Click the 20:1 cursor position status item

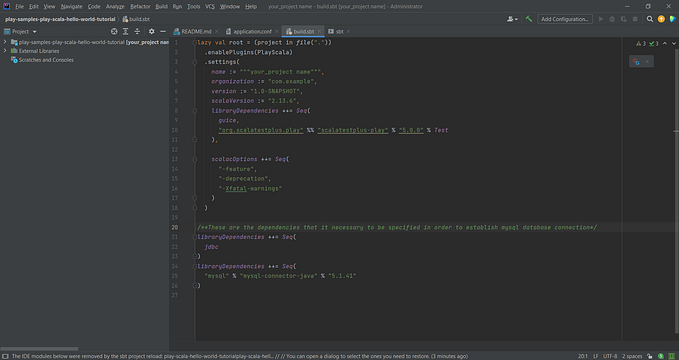[x=583, y=356]
